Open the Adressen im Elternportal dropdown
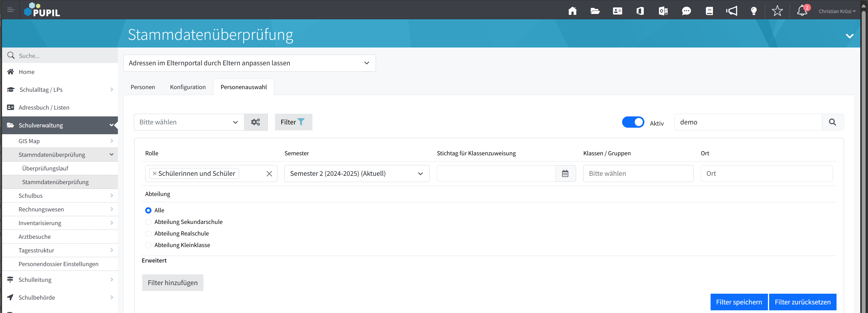The image size is (868, 313). 249,63
